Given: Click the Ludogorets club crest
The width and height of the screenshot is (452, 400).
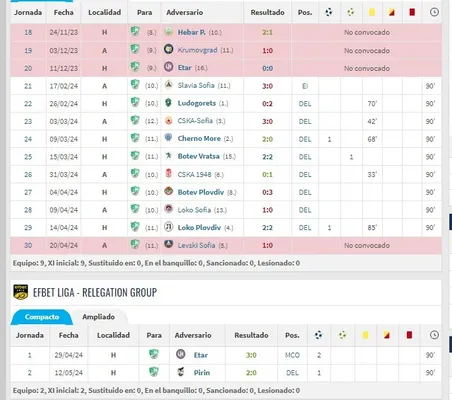Looking at the screenshot, I should click(169, 103).
